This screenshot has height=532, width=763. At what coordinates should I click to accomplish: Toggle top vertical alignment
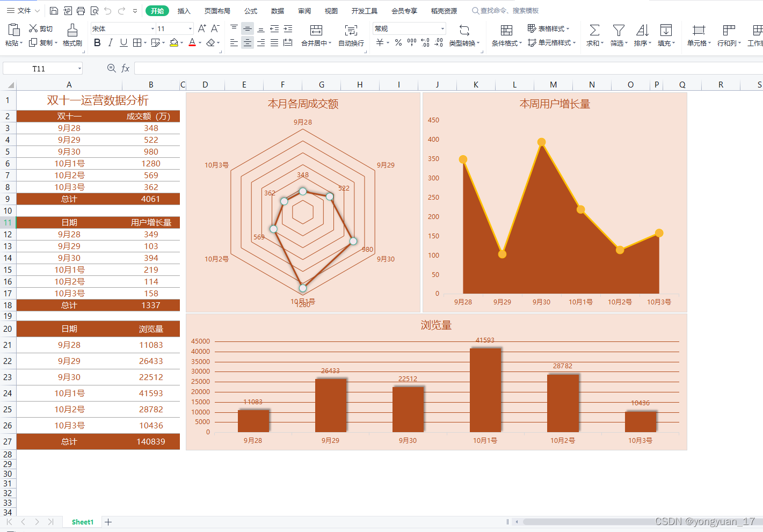point(234,28)
